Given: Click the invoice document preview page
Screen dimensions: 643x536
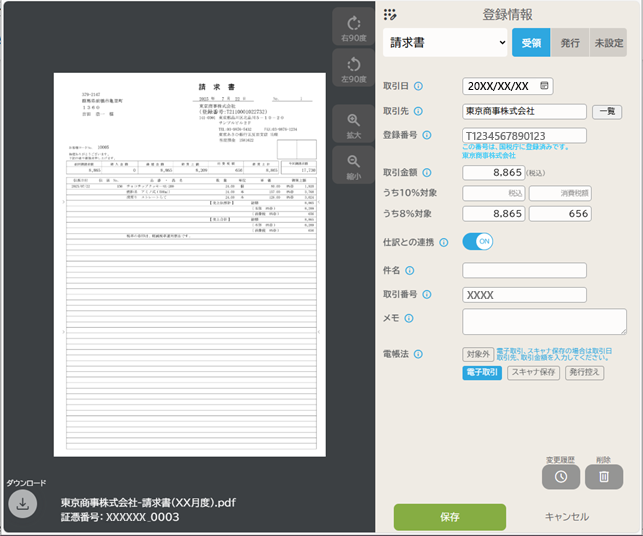Looking at the screenshot, I should click(x=189, y=265).
